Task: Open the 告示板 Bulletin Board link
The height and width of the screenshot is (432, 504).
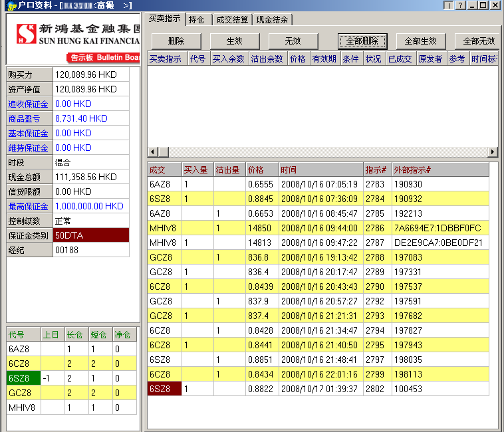Action: pyautogui.click(x=104, y=58)
